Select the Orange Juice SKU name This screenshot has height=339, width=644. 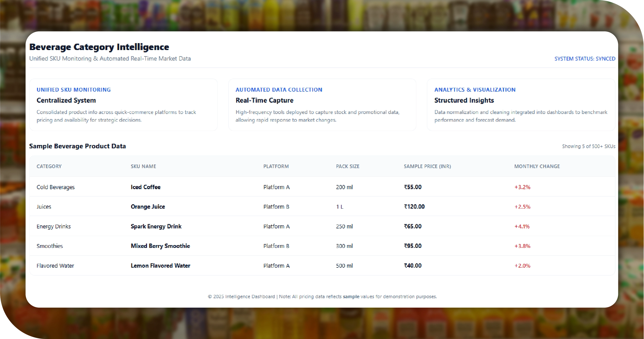148,207
